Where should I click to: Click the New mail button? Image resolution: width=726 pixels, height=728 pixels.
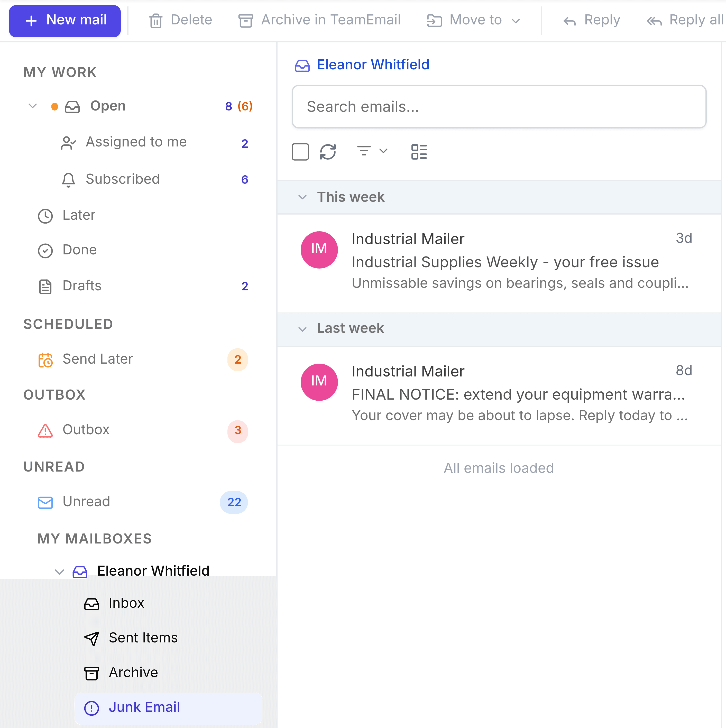pos(65,21)
